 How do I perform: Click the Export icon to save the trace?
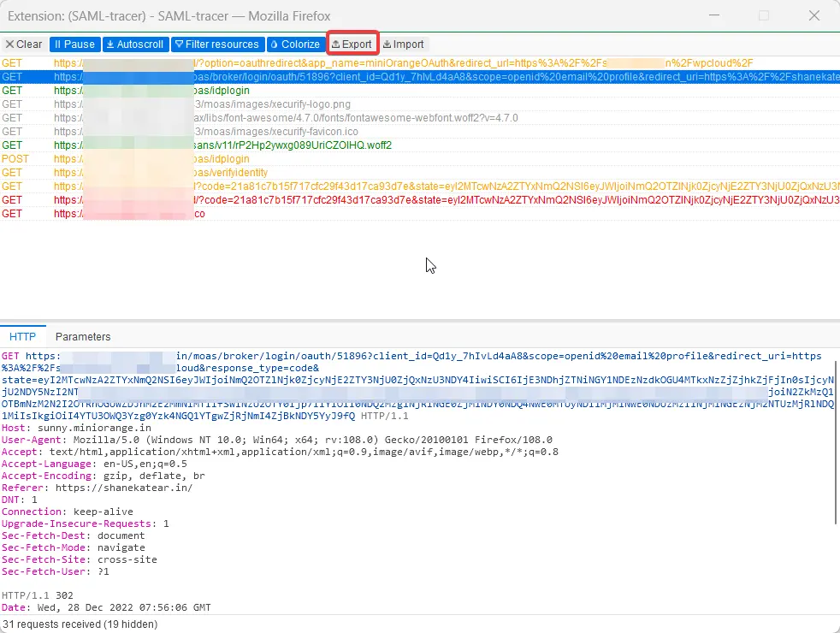tap(338, 44)
